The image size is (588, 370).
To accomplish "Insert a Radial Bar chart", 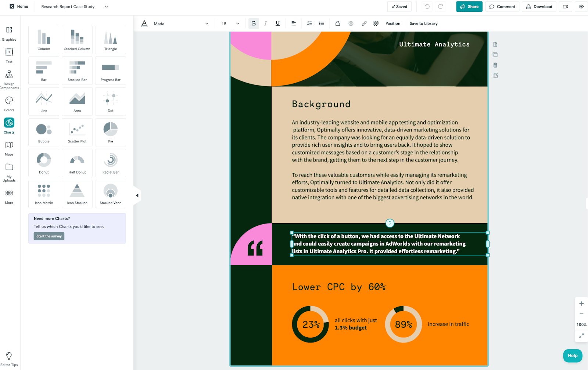I will click(x=111, y=163).
